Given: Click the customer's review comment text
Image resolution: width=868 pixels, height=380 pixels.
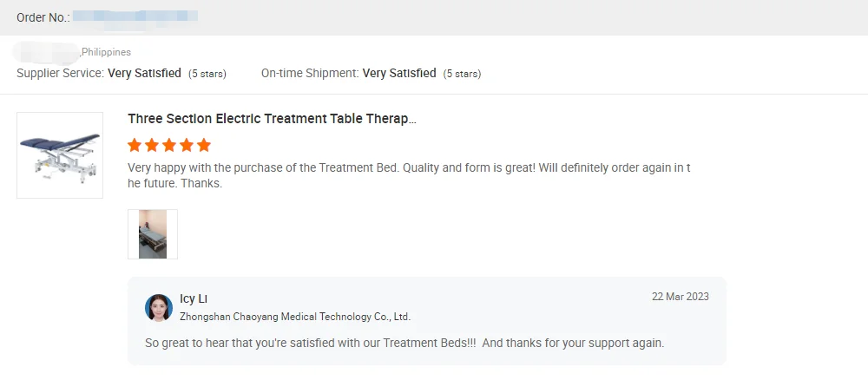Looking at the screenshot, I should tap(408, 175).
